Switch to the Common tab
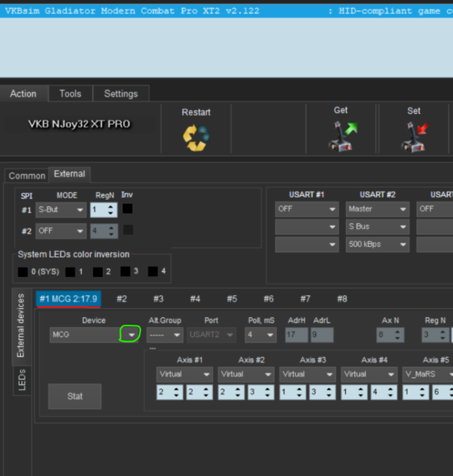453x476 pixels. (x=27, y=176)
